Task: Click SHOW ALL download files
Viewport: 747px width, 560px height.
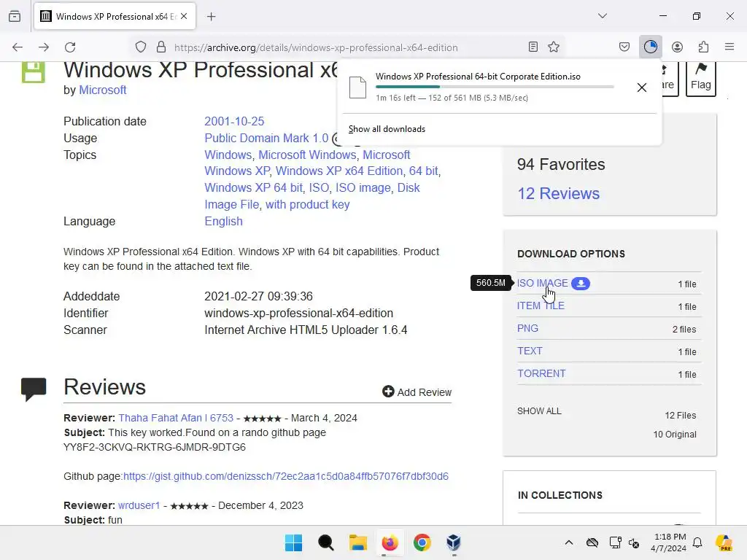Action: (539, 411)
